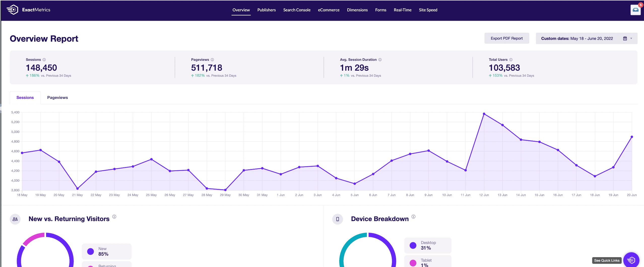Click the Device Breakdown donut chart
Image resolution: width=644 pixels, height=267 pixels.
coord(368,250)
